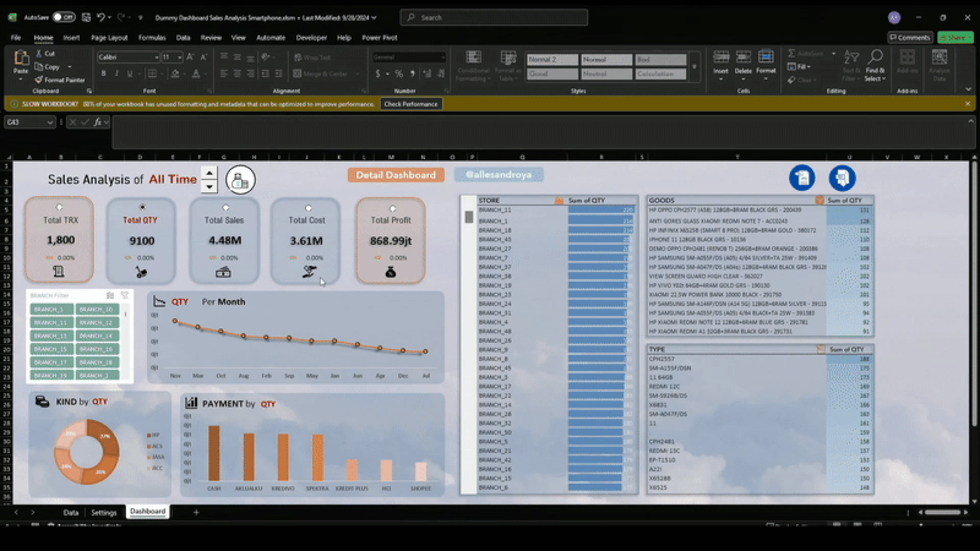Click the round calculator icon beside All Time
The height and width of the screenshot is (551, 980).
(240, 180)
